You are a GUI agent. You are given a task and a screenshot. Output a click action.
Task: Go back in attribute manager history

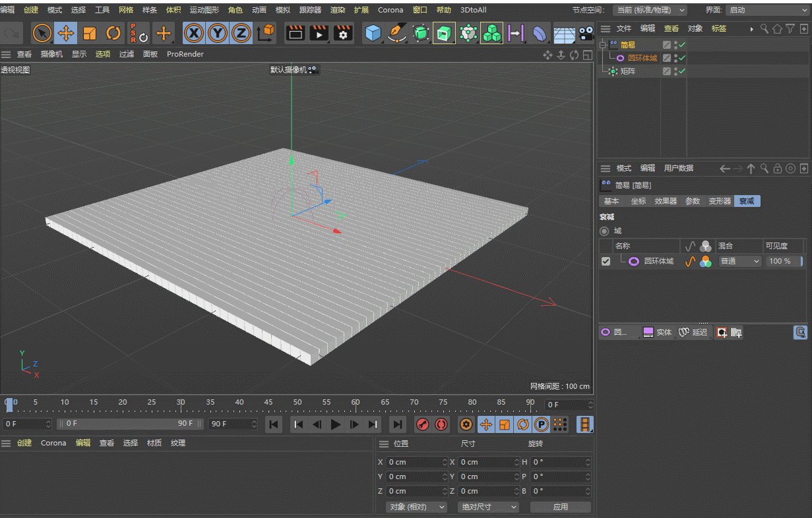click(x=725, y=169)
